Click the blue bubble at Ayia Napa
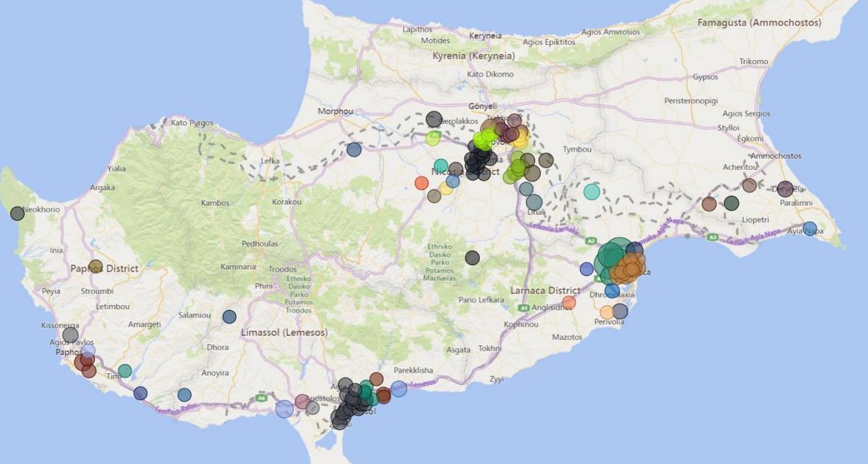868x464 pixels. click(809, 228)
